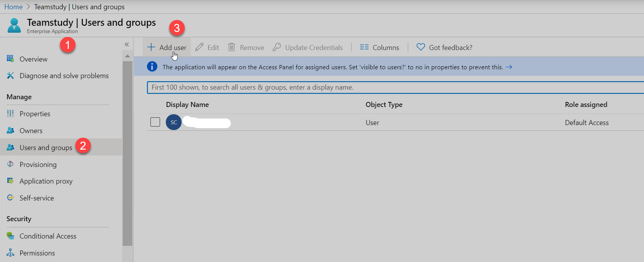Image resolution: width=644 pixels, height=262 pixels.
Task: Sort by Display Name column header
Action: click(187, 105)
